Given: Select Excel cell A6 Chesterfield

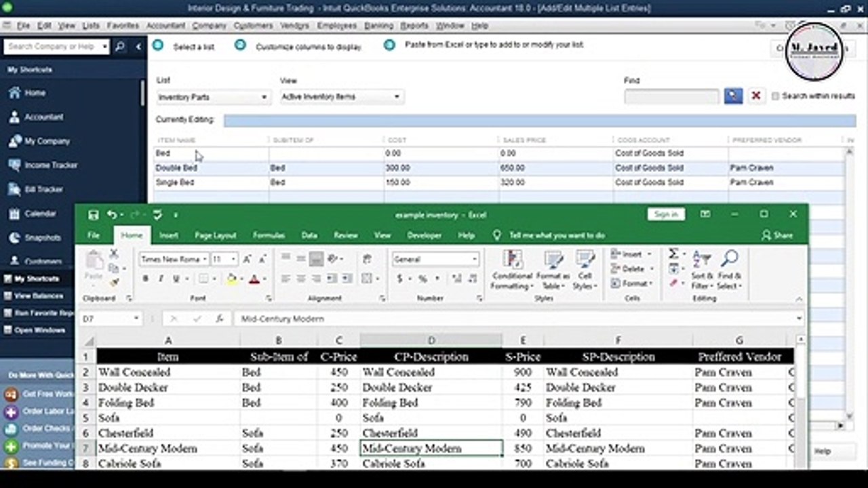Looking at the screenshot, I should [x=168, y=433].
